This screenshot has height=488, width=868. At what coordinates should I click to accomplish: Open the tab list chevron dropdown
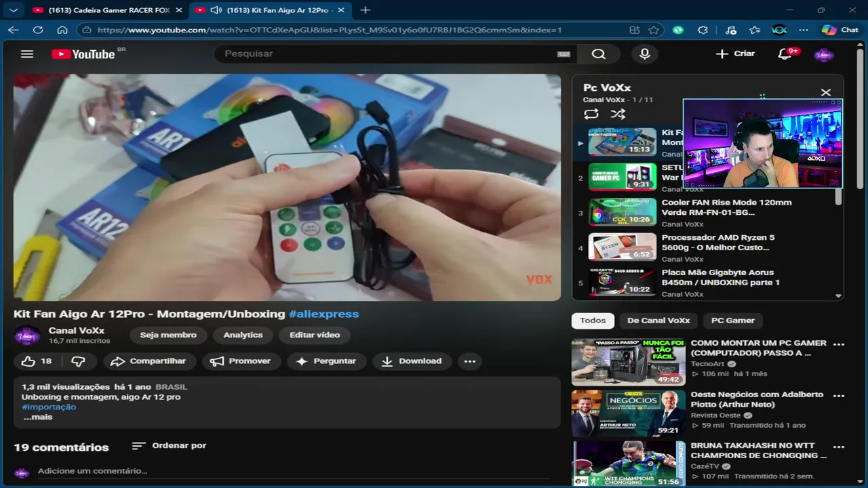pos(14,10)
